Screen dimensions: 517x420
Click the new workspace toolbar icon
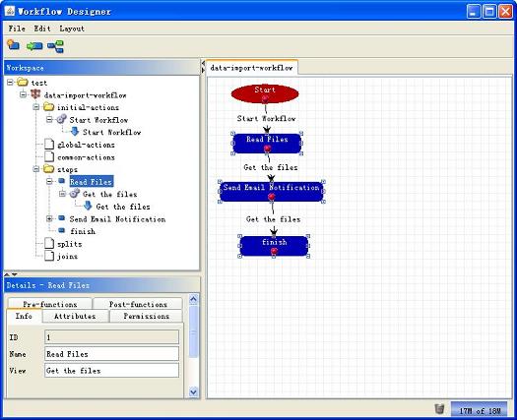pos(13,45)
